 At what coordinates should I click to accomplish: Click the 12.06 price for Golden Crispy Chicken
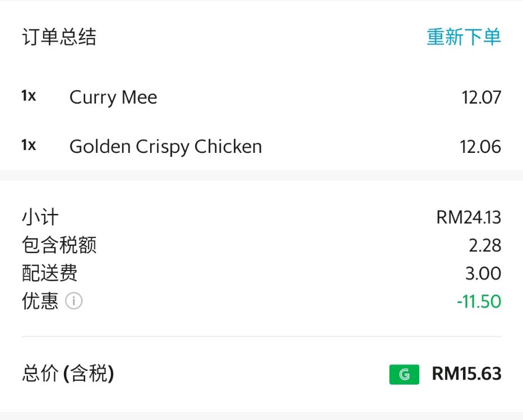pos(480,147)
